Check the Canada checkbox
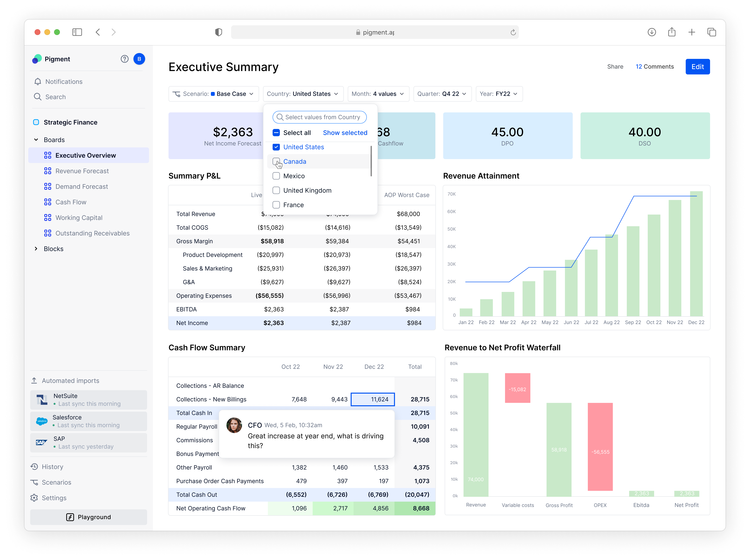Screen dimensions: 750x560 [276, 162]
